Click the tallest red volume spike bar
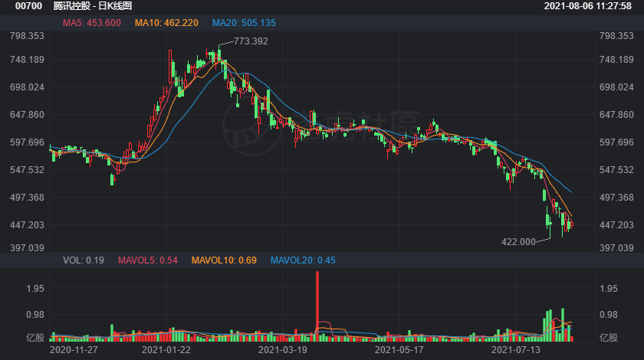This screenshot has width=644, height=360. coord(317,306)
